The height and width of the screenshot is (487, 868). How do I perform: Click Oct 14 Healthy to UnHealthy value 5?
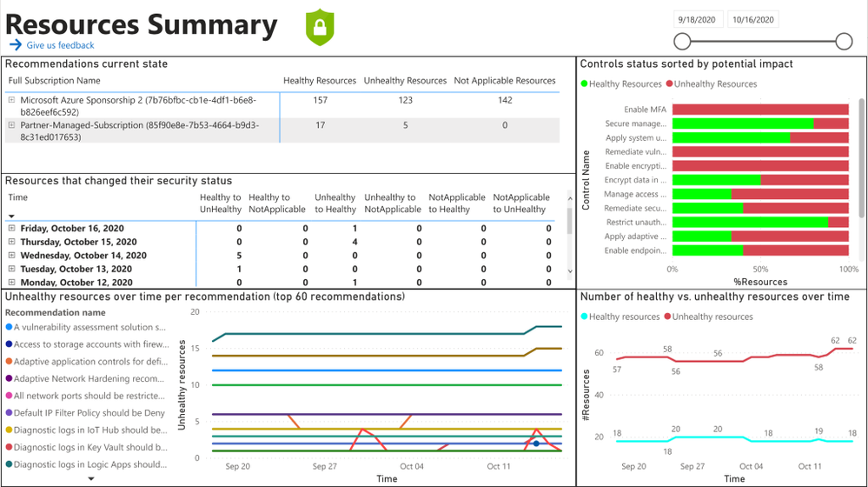(239, 256)
